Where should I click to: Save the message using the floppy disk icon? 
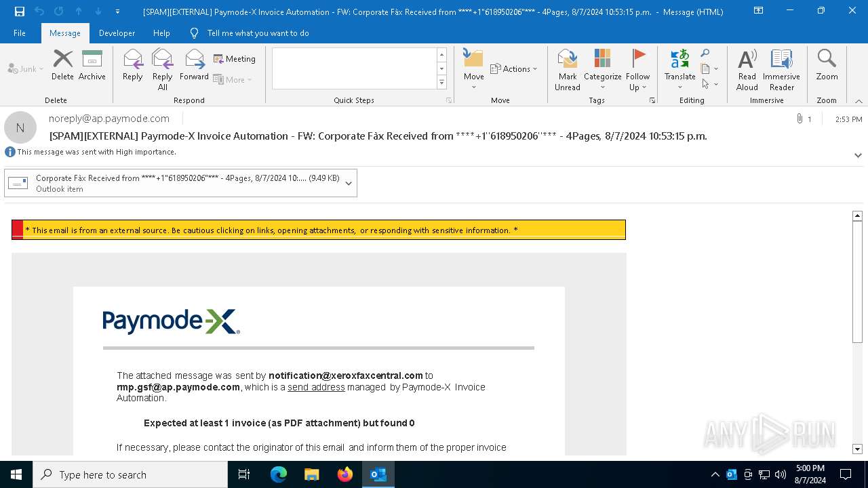tap(20, 12)
